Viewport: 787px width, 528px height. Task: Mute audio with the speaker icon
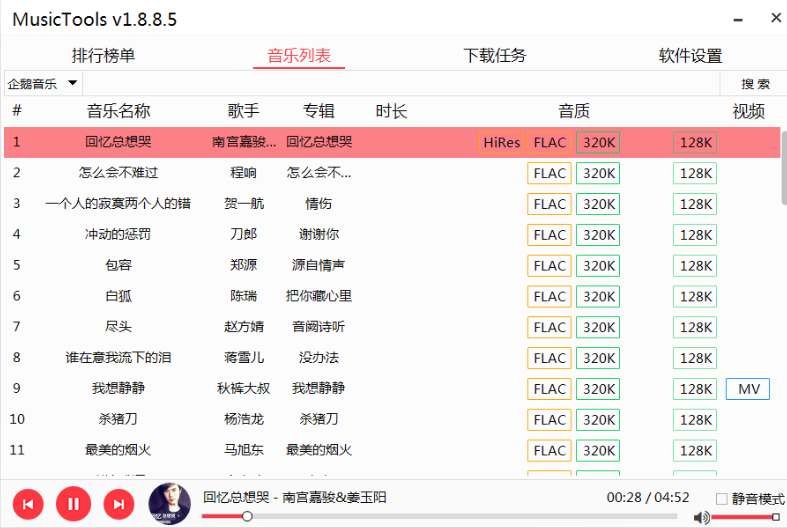coord(702,517)
